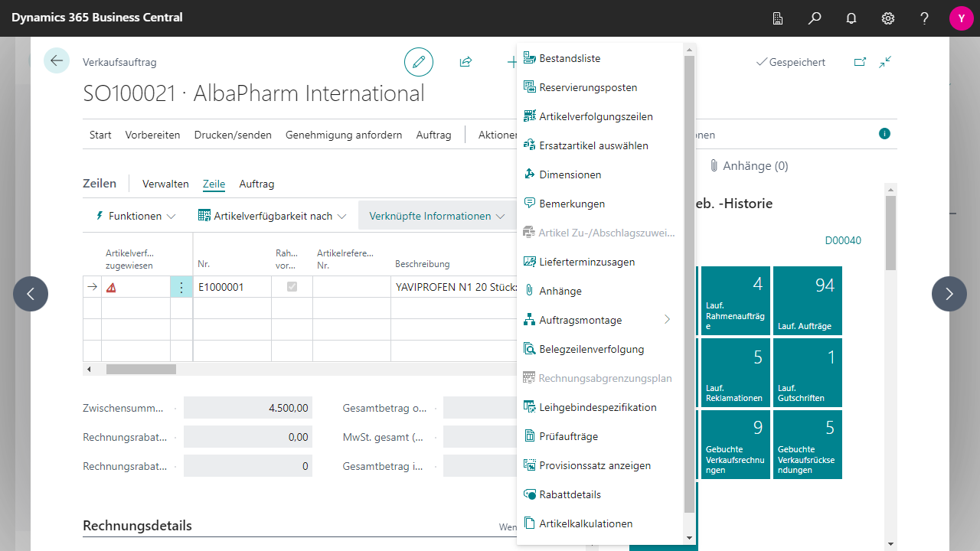Click the Dynamics 365 Business Central title
This screenshot has height=551, width=980.
97,17
